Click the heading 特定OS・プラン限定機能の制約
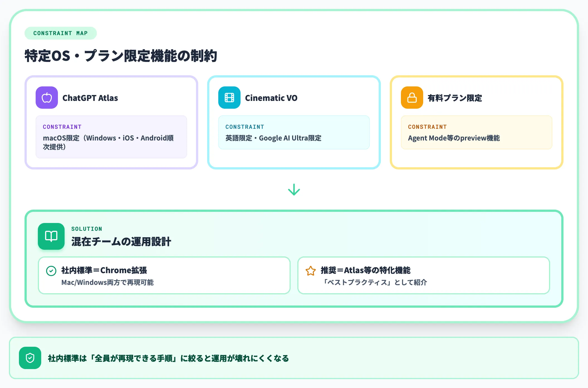The height and width of the screenshot is (388, 588). [x=121, y=56]
